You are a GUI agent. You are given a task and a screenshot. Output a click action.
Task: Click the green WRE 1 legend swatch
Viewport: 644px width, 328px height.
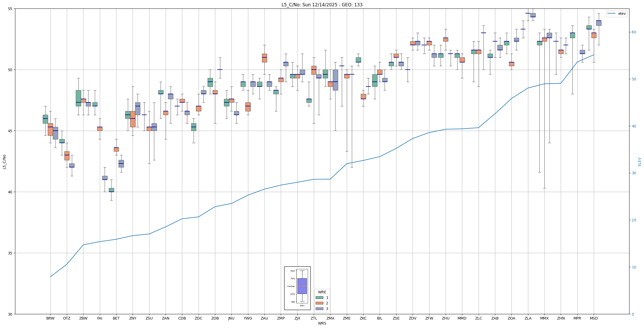[319, 298]
